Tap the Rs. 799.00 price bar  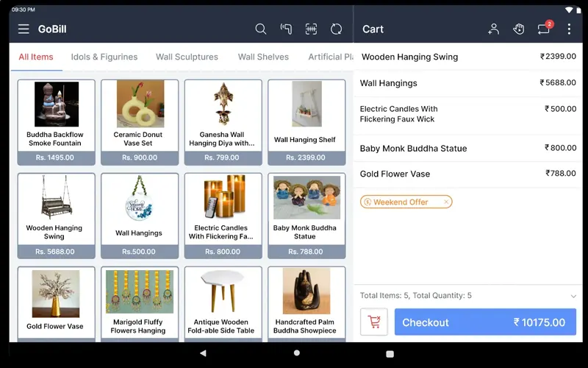[223, 158]
